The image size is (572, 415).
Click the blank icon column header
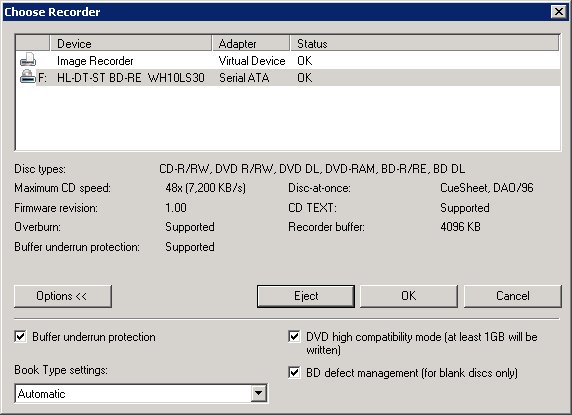[33, 43]
